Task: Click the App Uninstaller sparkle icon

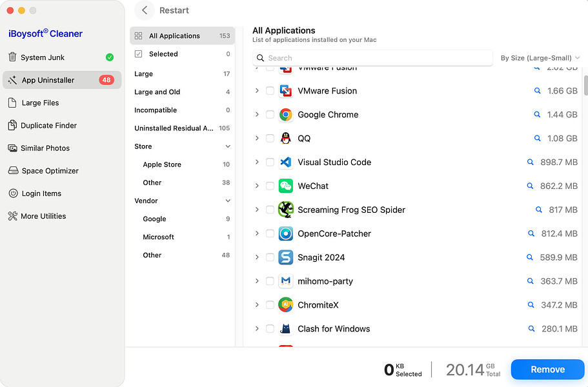Action: pyautogui.click(x=12, y=80)
